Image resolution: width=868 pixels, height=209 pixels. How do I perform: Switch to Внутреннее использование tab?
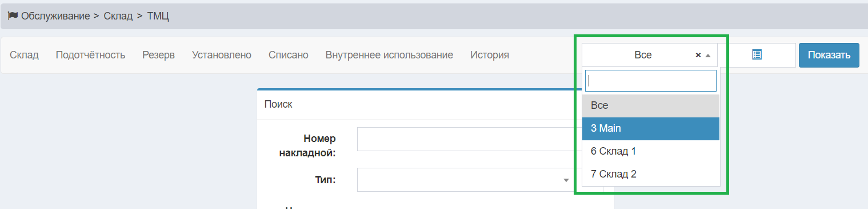[389, 55]
